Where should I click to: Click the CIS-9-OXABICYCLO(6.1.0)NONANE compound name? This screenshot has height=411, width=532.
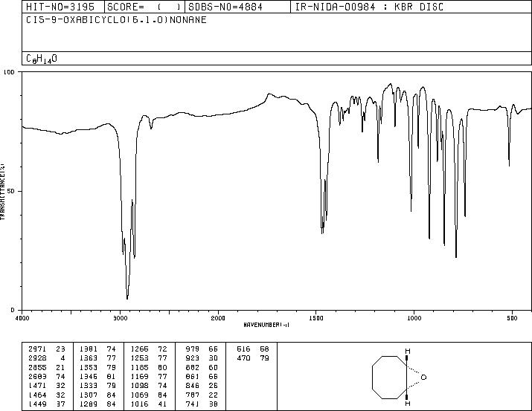pyautogui.click(x=116, y=20)
